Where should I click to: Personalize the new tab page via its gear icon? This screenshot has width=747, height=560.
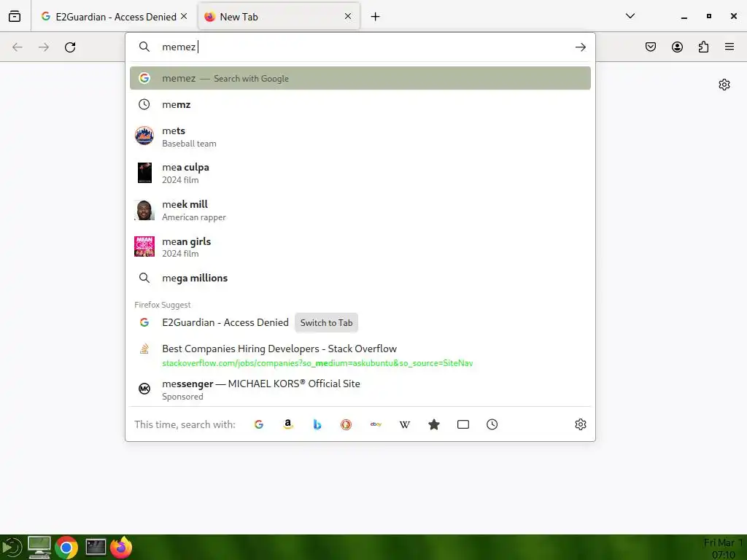click(724, 85)
